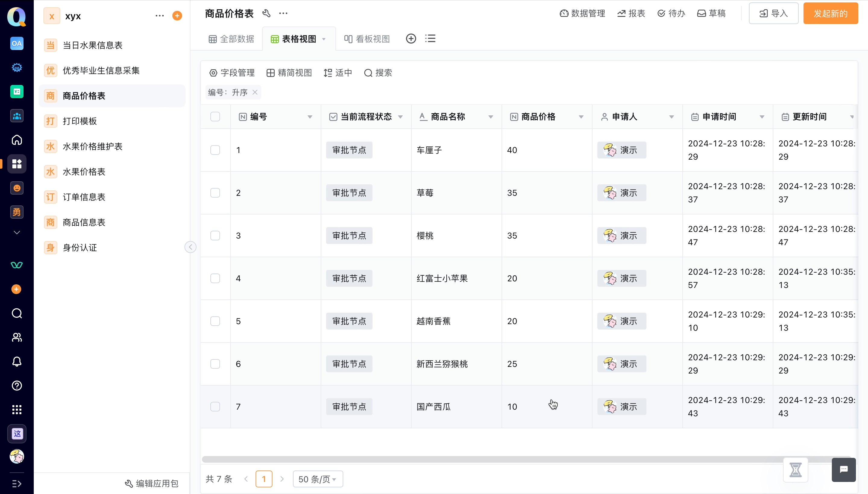Open the 商品名称 column dropdown arrow
868x494 pixels.
pyautogui.click(x=491, y=117)
